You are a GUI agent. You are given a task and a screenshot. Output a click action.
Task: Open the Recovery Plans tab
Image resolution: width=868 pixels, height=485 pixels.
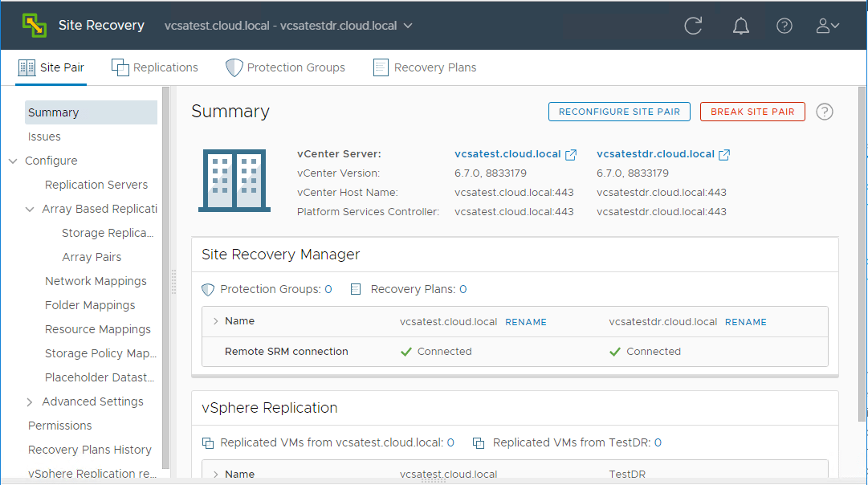(x=425, y=67)
